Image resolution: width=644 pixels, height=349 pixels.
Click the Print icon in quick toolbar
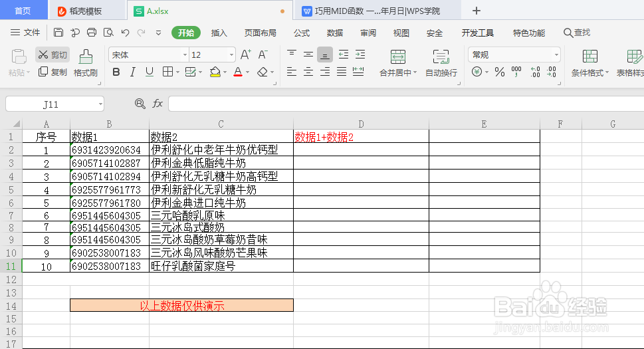[x=92, y=33]
